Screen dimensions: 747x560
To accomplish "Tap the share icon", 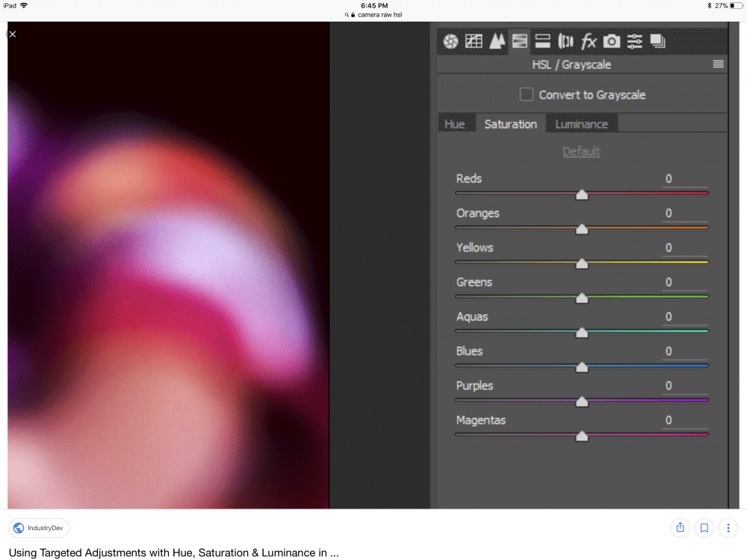I will coord(680,528).
